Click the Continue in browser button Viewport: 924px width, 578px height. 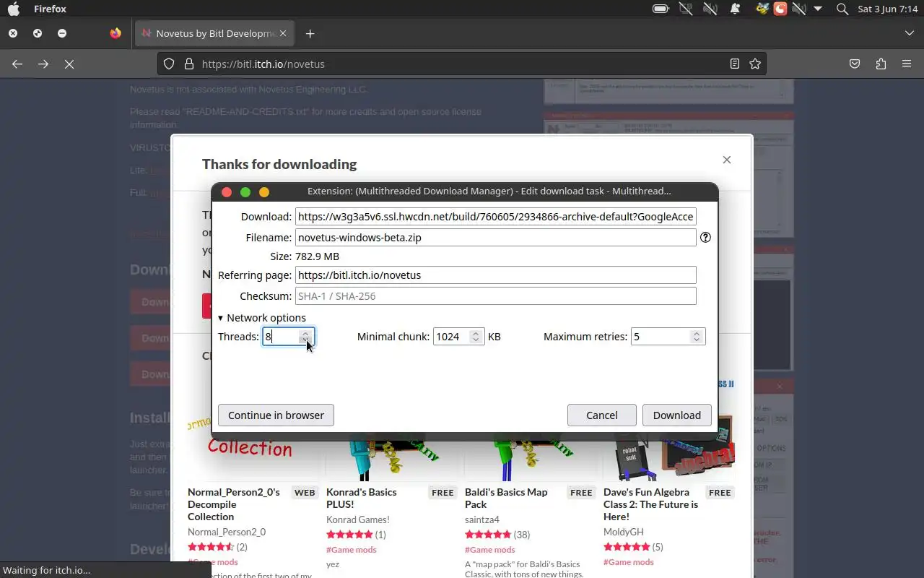(x=276, y=415)
